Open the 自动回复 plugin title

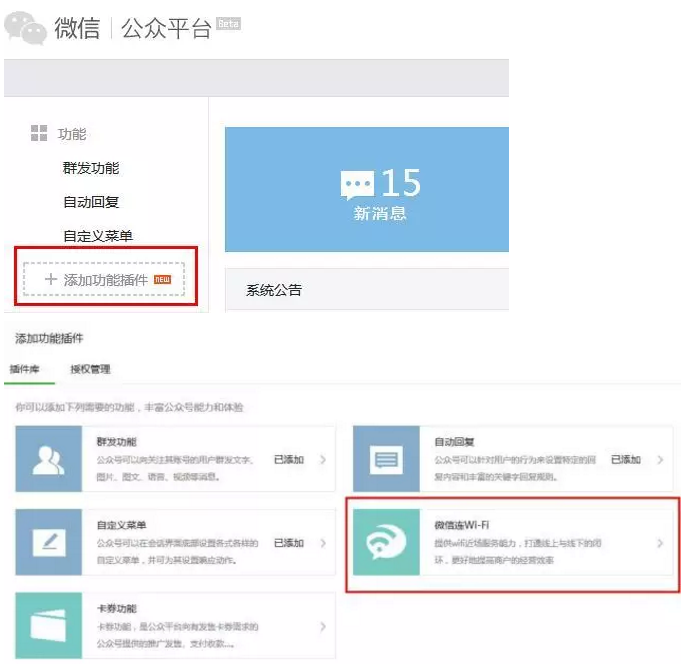(454, 442)
